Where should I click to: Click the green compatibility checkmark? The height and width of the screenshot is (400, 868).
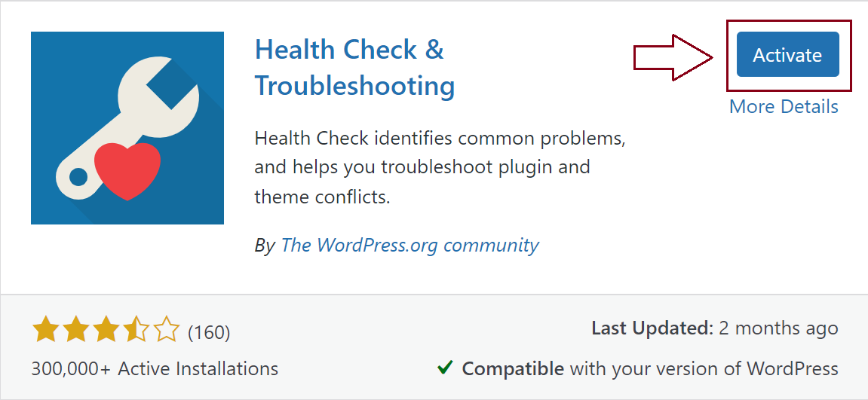tap(445, 368)
